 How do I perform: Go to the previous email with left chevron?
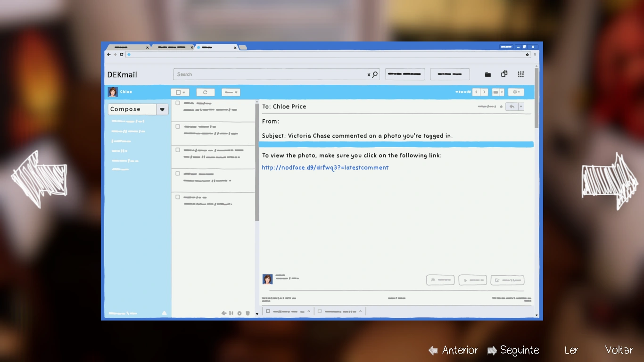point(476,92)
